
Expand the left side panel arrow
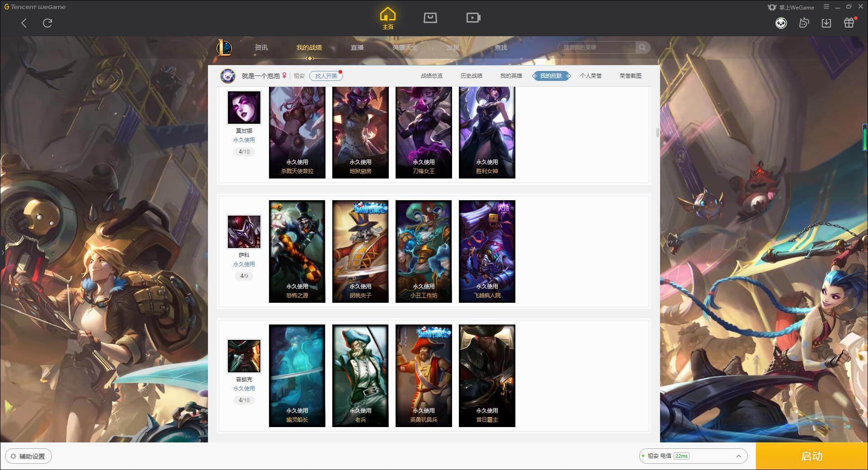tap(2, 252)
